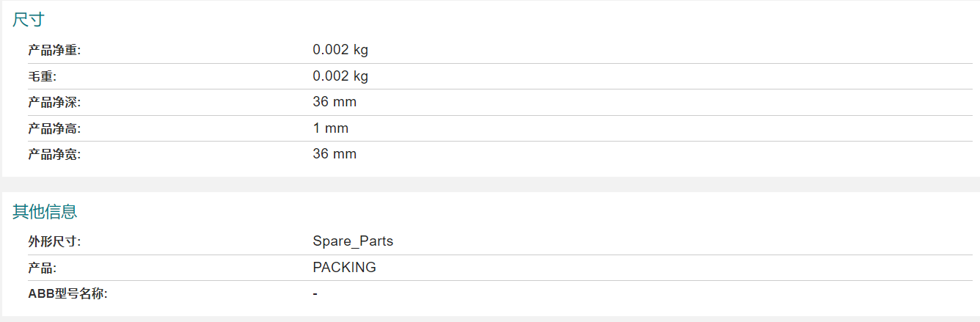Click the 产品净高 label
The image size is (980, 322).
[54, 128]
